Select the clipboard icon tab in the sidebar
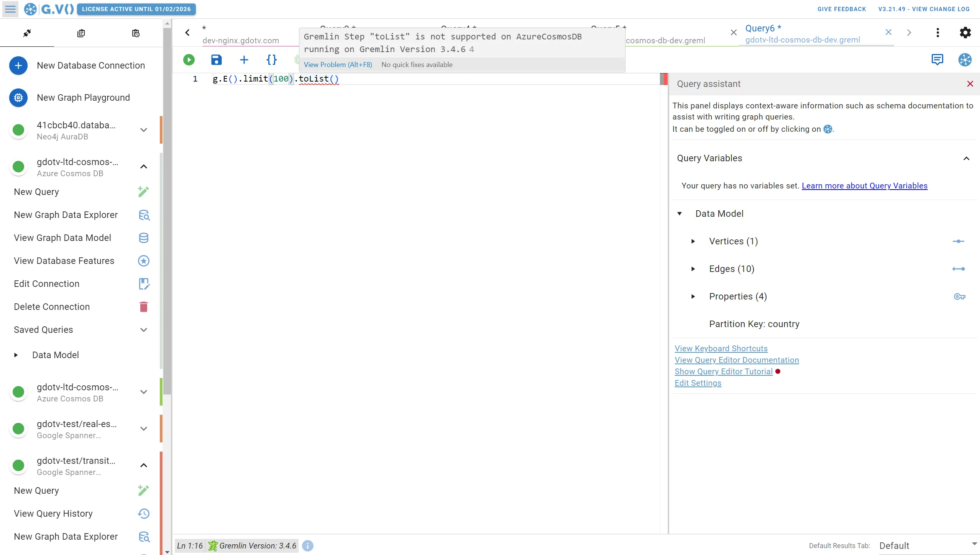Screen dimensions: 980x555 [x=81, y=33]
